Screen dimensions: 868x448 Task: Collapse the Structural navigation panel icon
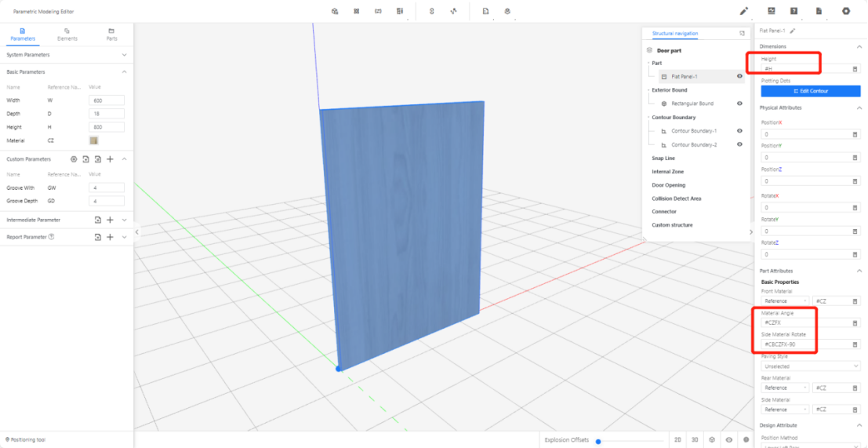click(742, 34)
